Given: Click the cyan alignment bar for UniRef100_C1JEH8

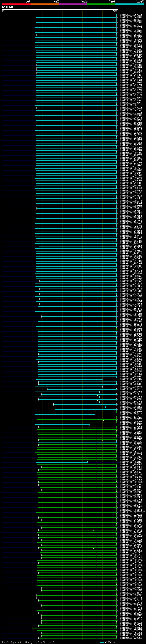Looking at the screenshot, I should point(63,424).
